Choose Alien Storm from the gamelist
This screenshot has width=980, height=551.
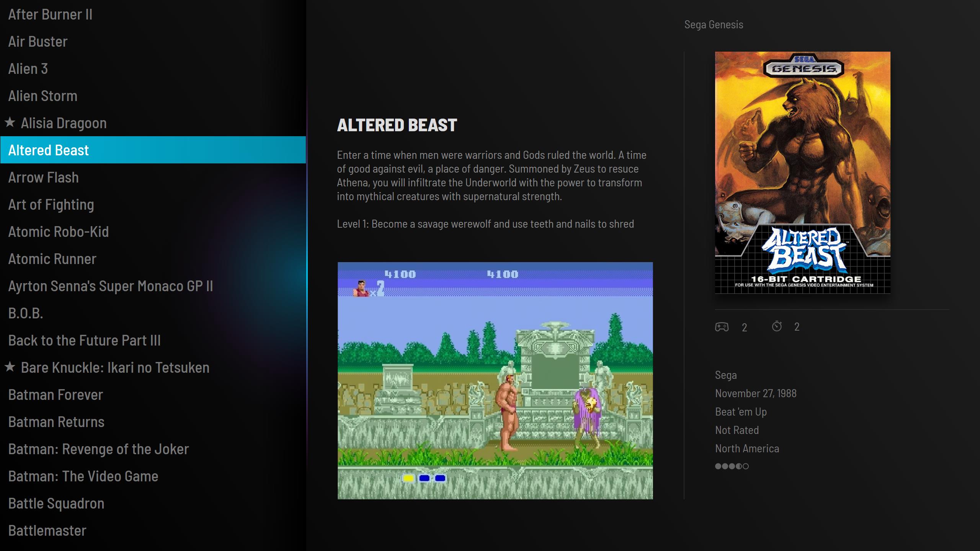point(43,96)
